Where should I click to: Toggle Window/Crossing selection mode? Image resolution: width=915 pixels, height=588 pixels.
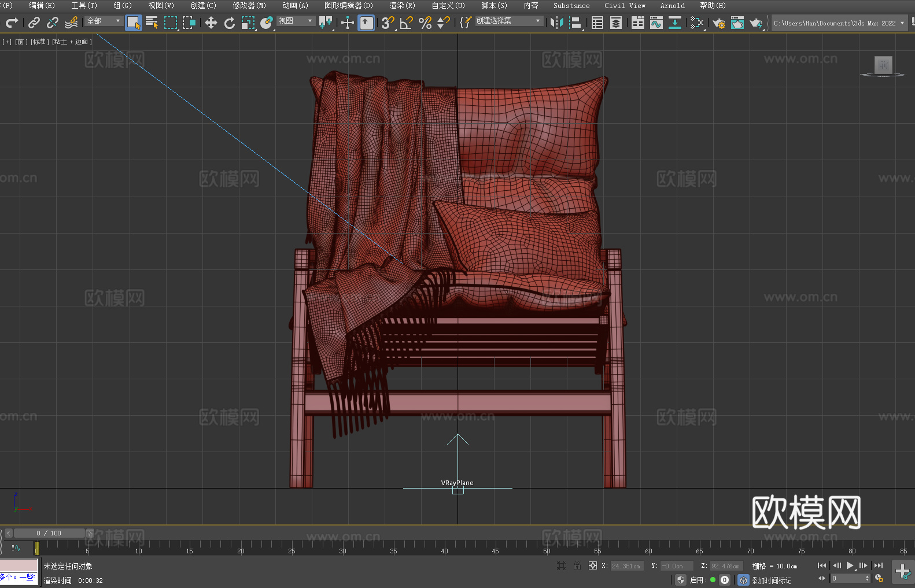click(x=189, y=23)
